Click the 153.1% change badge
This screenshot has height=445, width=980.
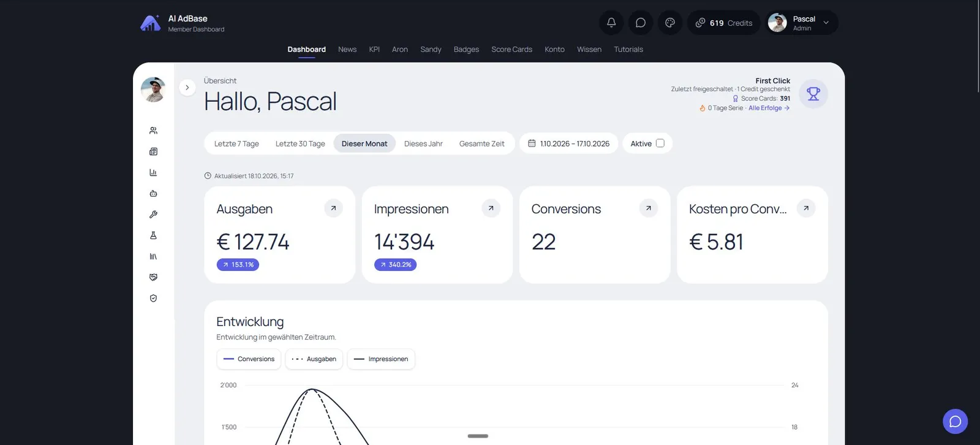pos(238,265)
